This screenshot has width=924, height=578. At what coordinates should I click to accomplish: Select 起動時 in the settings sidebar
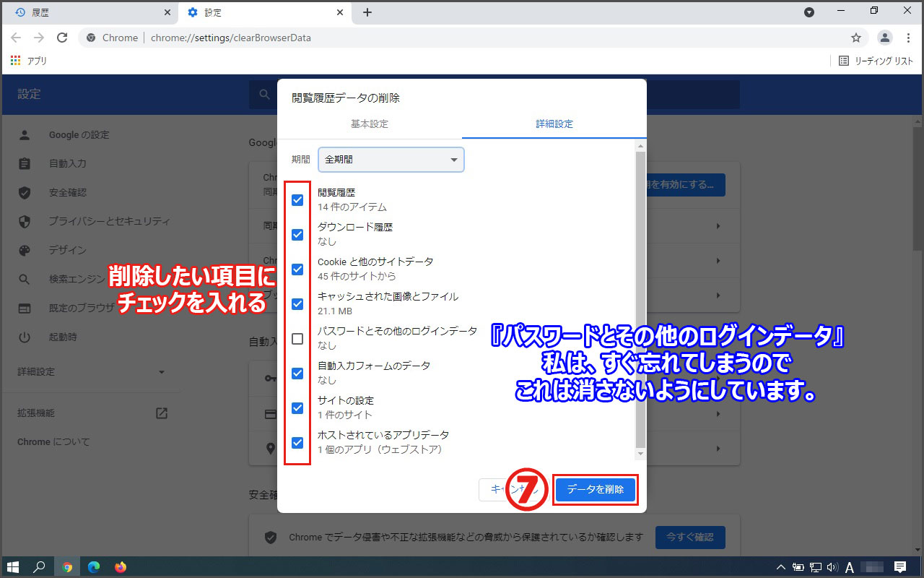[x=63, y=337]
